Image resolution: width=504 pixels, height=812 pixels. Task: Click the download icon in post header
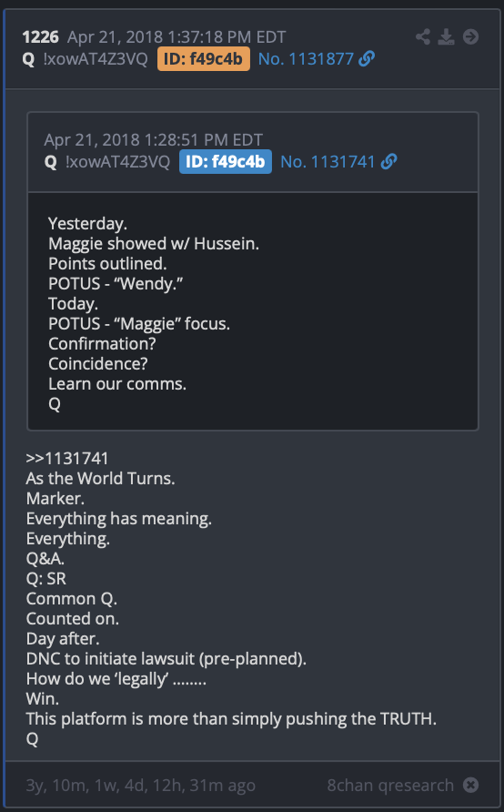446,36
